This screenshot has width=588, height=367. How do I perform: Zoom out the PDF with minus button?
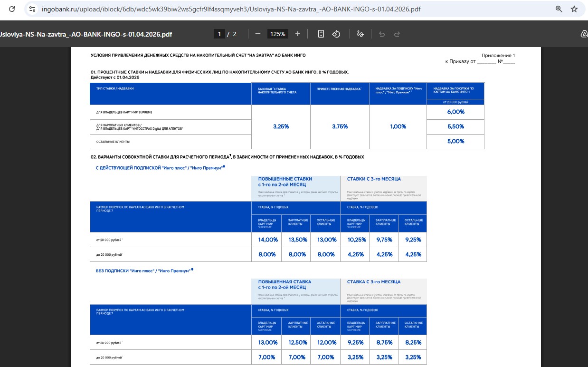(x=258, y=34)
